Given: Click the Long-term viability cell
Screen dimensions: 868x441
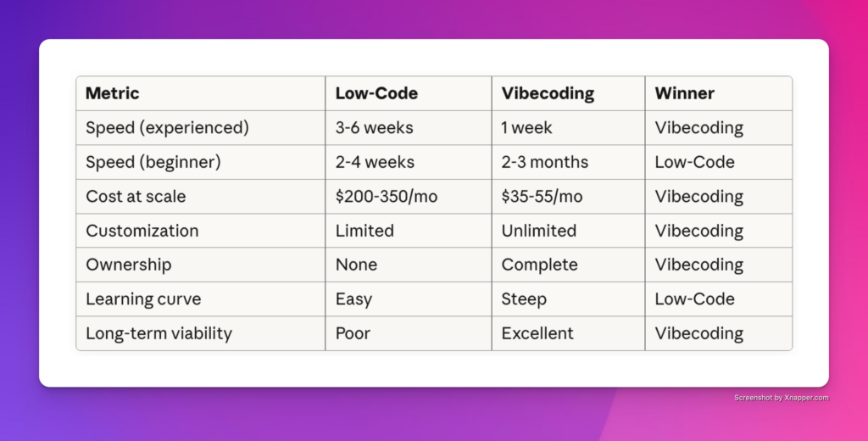Looking at the screenshot, I should click(x=159, y=333).
